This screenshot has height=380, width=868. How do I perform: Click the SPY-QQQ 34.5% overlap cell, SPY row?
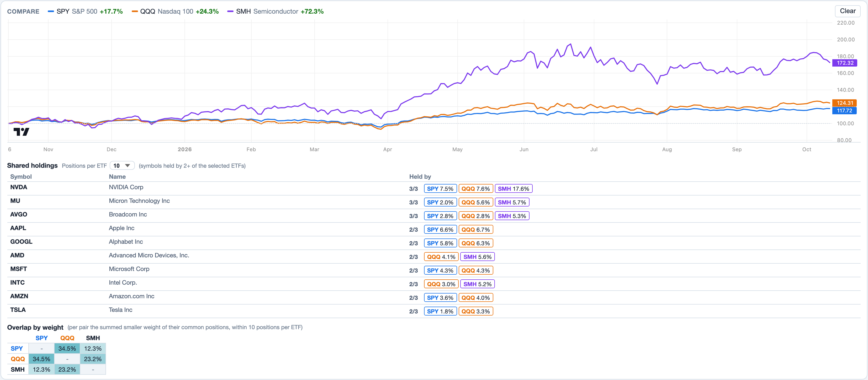pyautogui.click(x=67, y=349)
